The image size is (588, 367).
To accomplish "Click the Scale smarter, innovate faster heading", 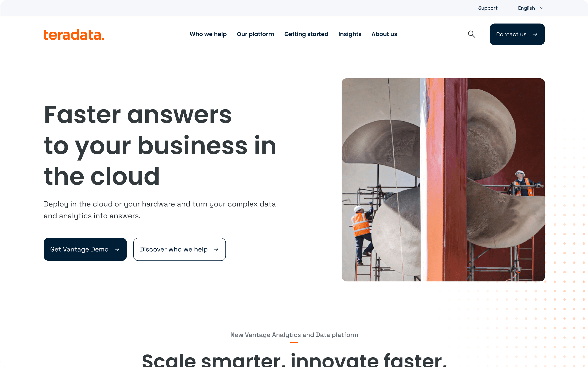I will click(294, 360).
